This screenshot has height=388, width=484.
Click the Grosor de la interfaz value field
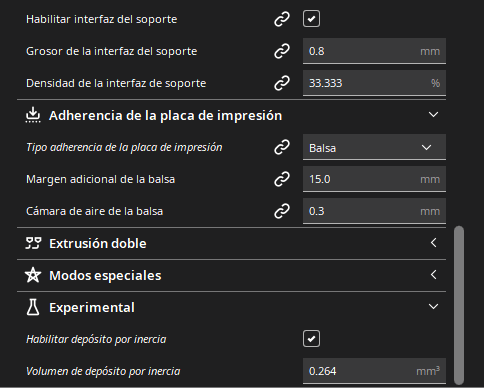point(374,51)
